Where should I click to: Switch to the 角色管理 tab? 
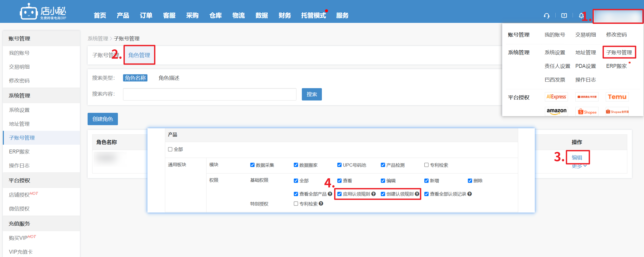pyautogui.click(x=139, y=55)
